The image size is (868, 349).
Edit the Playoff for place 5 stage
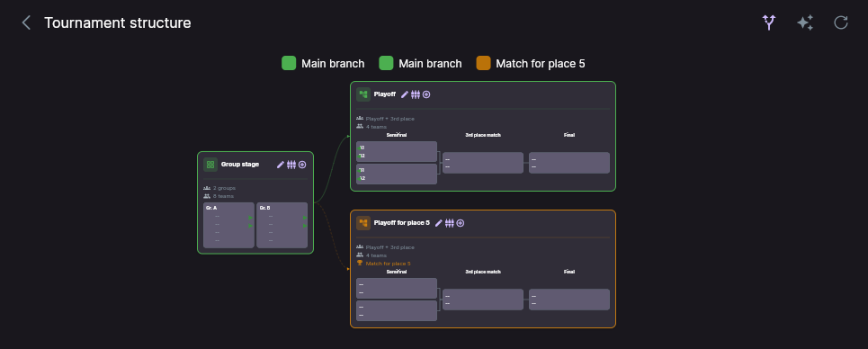point(439,223)
